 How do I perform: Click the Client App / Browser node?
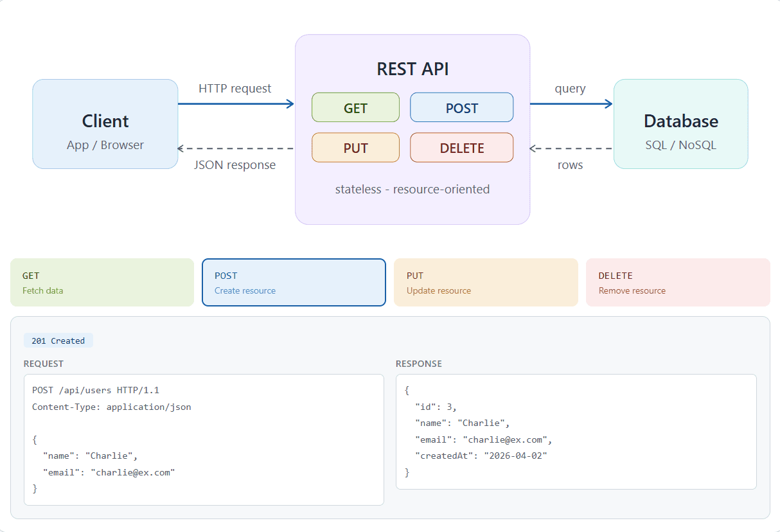click(105, 125)
